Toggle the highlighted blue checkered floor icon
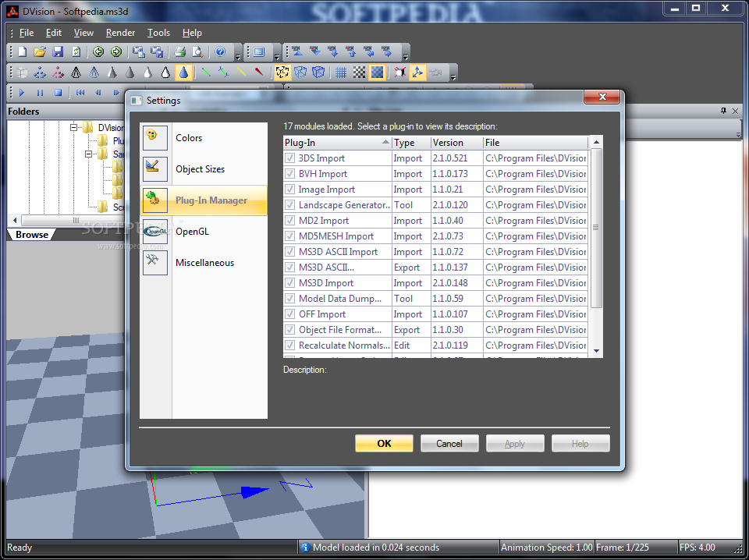This screenshot has width=749, height=560. pos(377,72)
